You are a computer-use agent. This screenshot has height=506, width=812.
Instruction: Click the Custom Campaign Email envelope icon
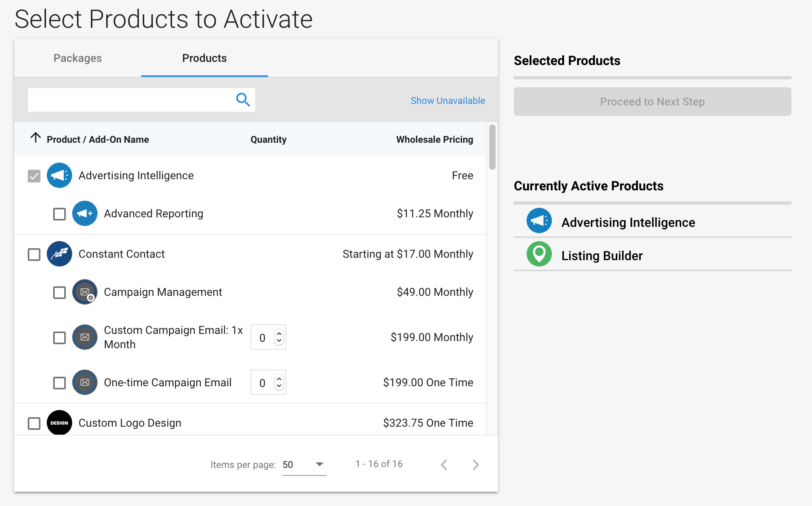pyautogui.click(x=85, y=337)
